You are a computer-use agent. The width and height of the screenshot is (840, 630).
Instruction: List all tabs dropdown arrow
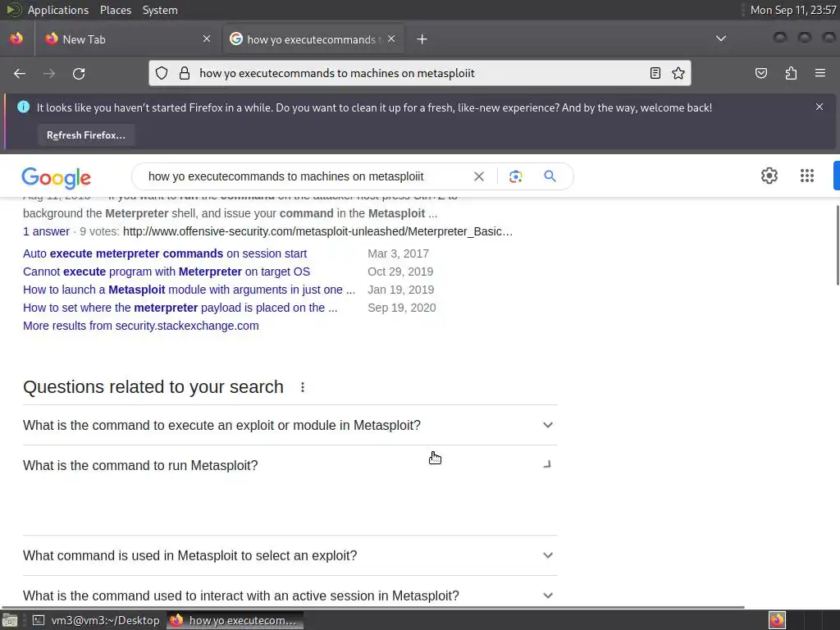tap(721, 39)
